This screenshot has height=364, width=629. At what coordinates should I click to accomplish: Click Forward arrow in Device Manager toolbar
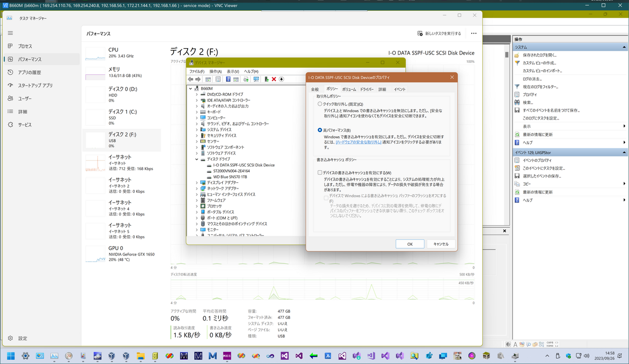point(198,79)
